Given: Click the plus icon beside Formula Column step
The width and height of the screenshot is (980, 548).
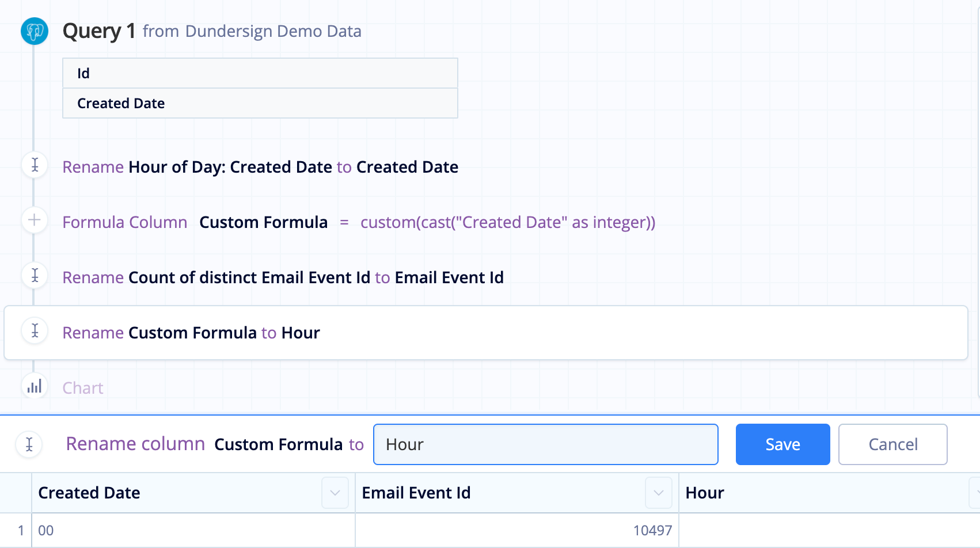Looking at the screenshot, I should [35, 220].
